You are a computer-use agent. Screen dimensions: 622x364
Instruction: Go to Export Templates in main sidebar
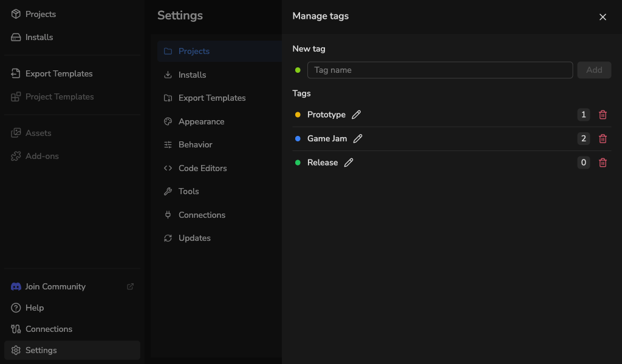pos(72,73)
